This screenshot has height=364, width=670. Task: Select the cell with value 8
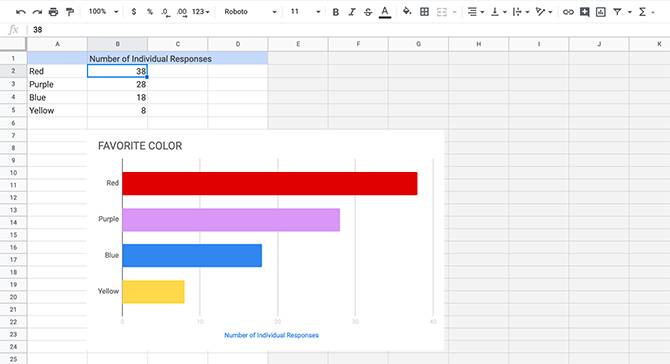point(118,110)
